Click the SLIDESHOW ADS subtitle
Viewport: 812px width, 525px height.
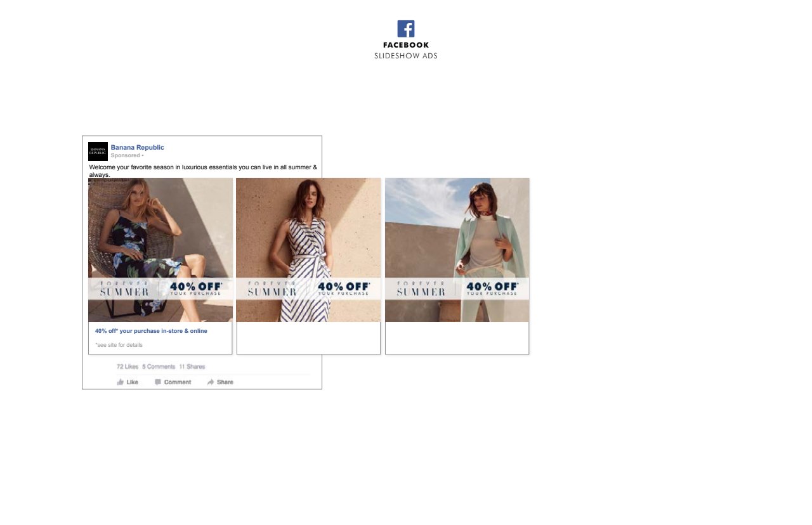click(x=406, y=56)
